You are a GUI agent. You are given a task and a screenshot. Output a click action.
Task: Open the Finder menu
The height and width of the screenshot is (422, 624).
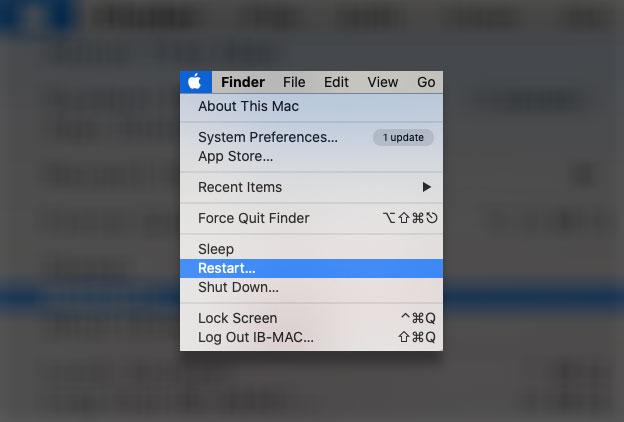pos(243,82)
